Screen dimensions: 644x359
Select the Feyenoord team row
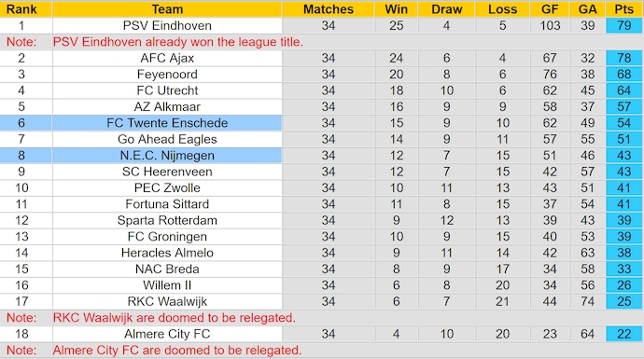[x=320, y=75]
